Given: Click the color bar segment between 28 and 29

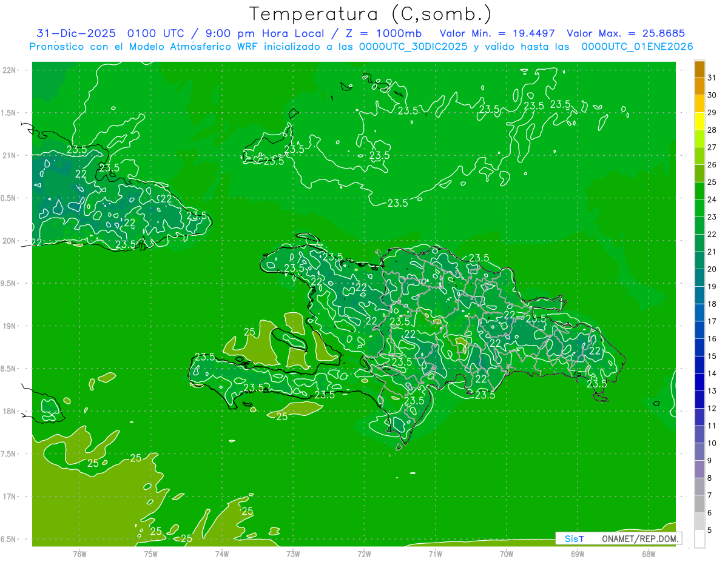Looking at the screenshot, I should coord(699,121).
